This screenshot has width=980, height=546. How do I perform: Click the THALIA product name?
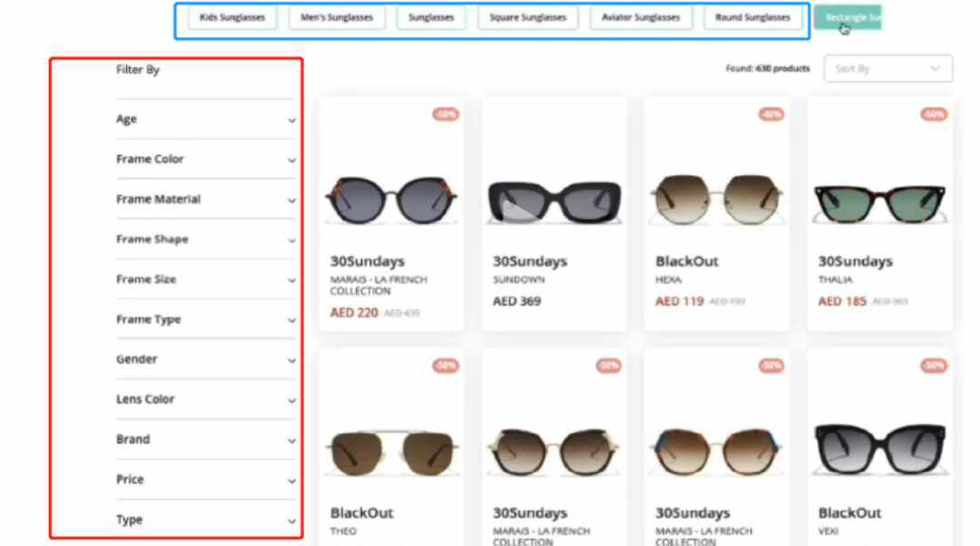pyautogui.click(x=835, y=280)
